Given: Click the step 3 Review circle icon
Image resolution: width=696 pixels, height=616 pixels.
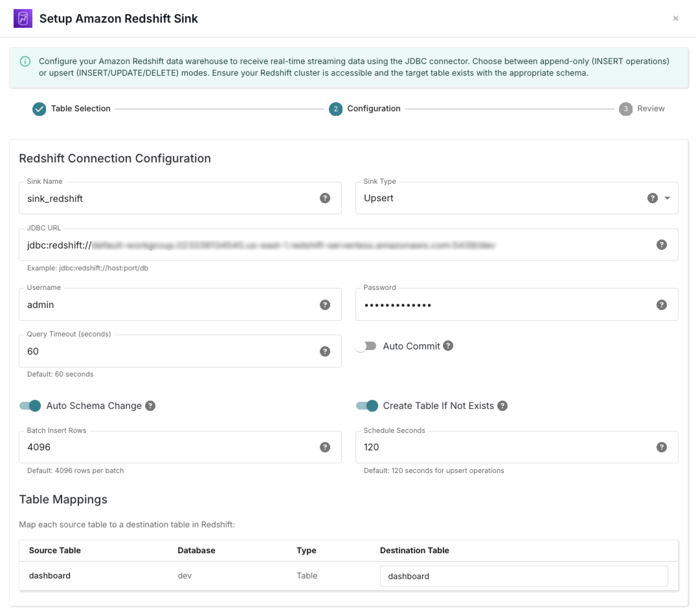Looking at the screenshot, I should [625, 109].
